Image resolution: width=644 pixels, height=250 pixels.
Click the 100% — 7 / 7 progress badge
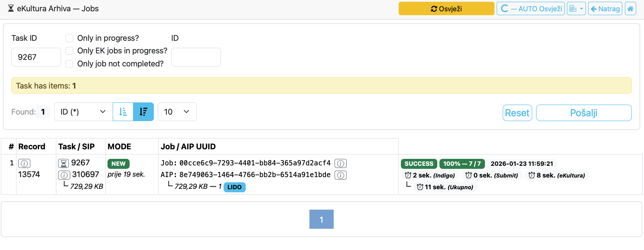pyautogui.click(x=463, y=164)
